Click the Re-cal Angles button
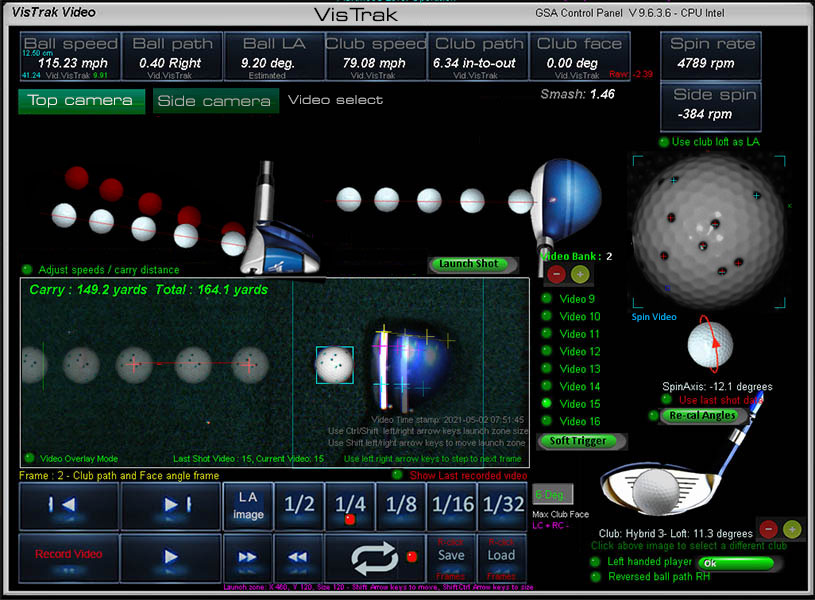The height and width of the screenshot is (600, 815). [x=704, y=416]
